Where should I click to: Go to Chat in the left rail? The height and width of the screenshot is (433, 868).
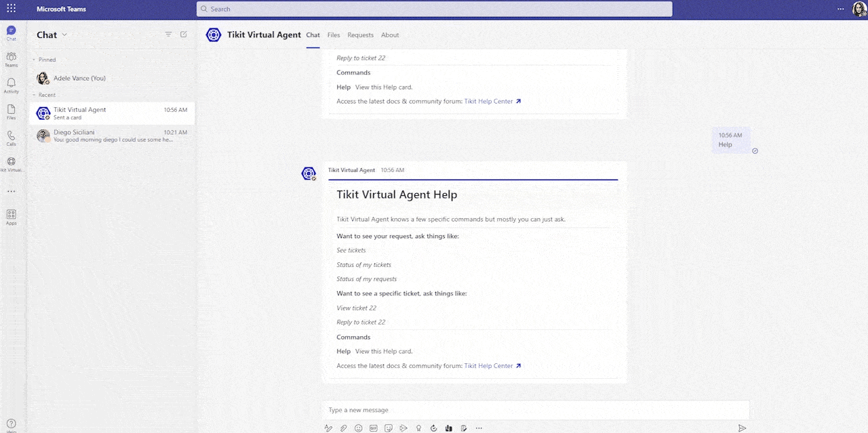click(12, 33)
